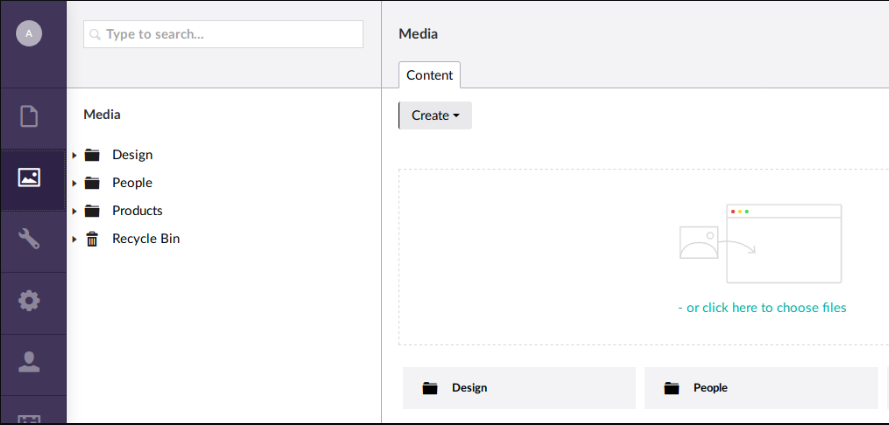Expand the Recycle Bin tree arrow

[x=74, y=239]
